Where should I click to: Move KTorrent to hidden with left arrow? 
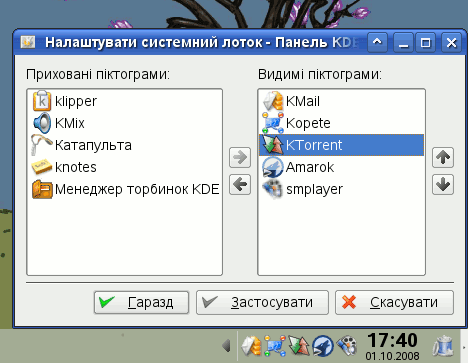click(x=240, y=184)
